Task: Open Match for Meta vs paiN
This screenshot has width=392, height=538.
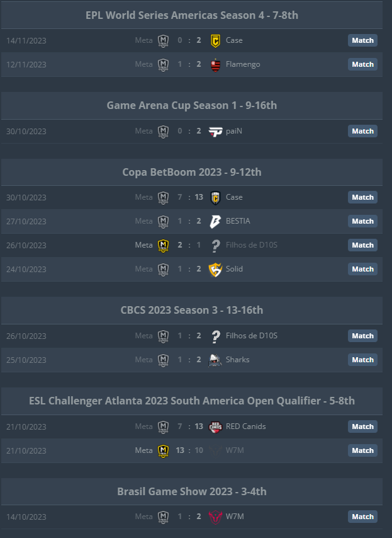Action: click(x=362, y=132)
